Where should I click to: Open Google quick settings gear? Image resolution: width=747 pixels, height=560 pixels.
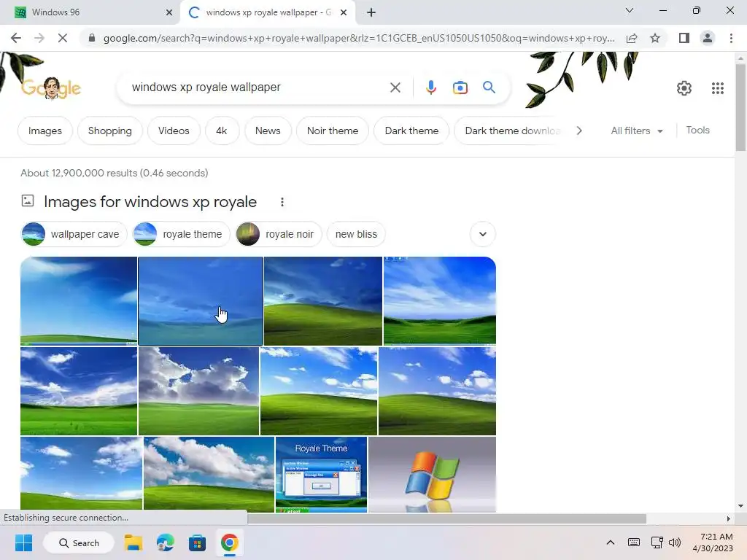[x=684, y=88]
